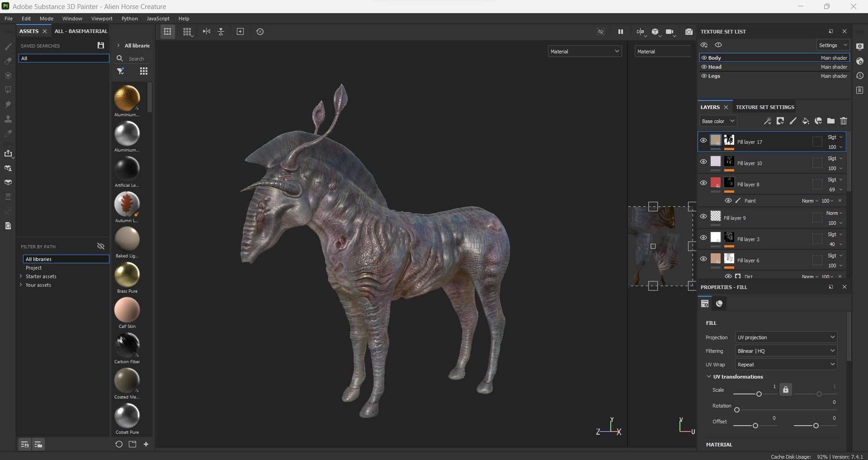The height and width of the screenshot is (460, 868).
Task: Open the Export textures icon in sidebar
Action: coord(8,153)
